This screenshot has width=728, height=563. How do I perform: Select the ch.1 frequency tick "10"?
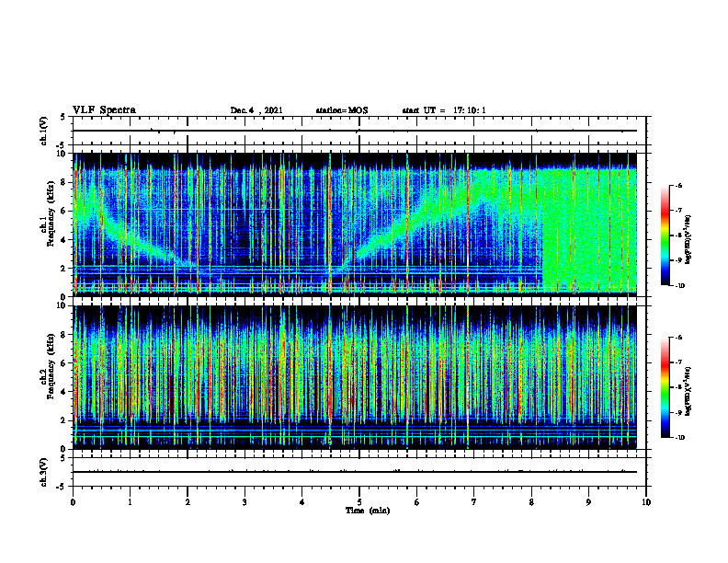point(62,154)
